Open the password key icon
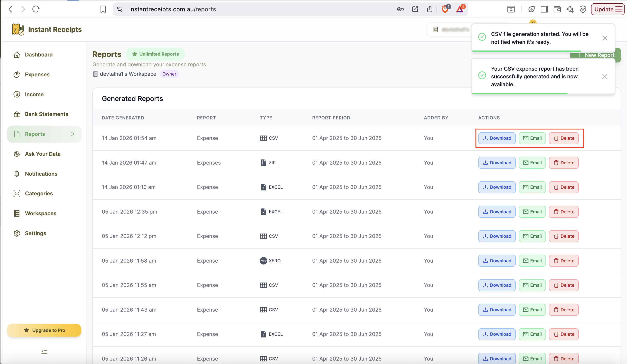 tap(400, 9)
